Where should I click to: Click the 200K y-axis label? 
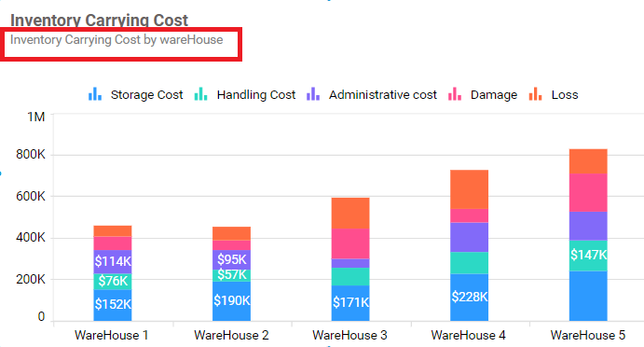31,279
